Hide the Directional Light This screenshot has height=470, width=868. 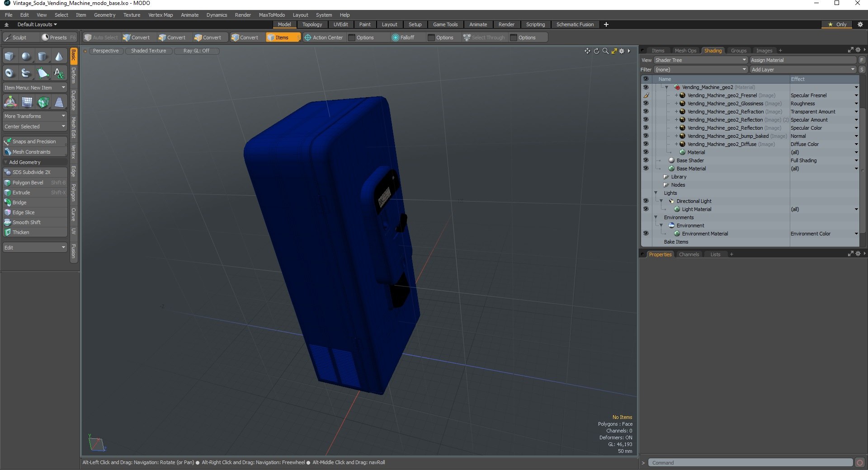(646, 201)
